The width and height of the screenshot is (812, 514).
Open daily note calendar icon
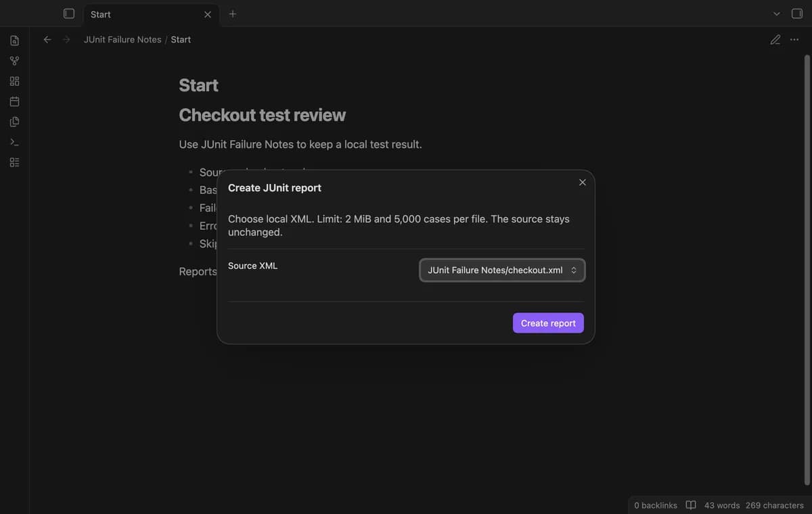[x=14, y=101]
